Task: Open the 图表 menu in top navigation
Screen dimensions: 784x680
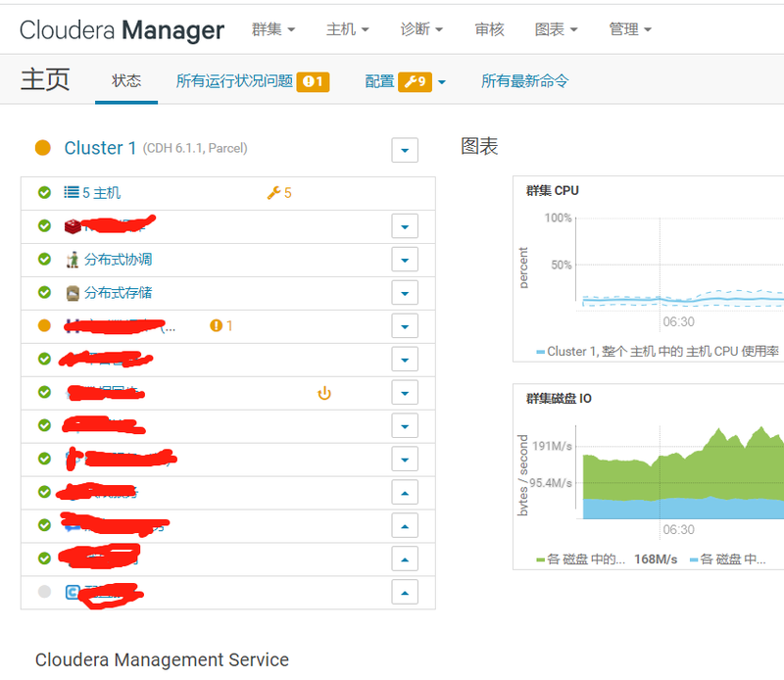Action: point(556,29)
